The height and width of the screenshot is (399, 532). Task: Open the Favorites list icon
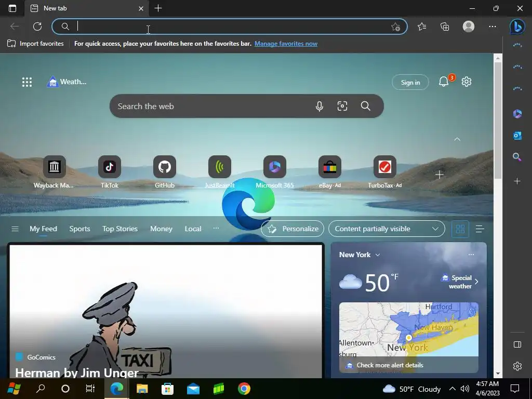422,26
